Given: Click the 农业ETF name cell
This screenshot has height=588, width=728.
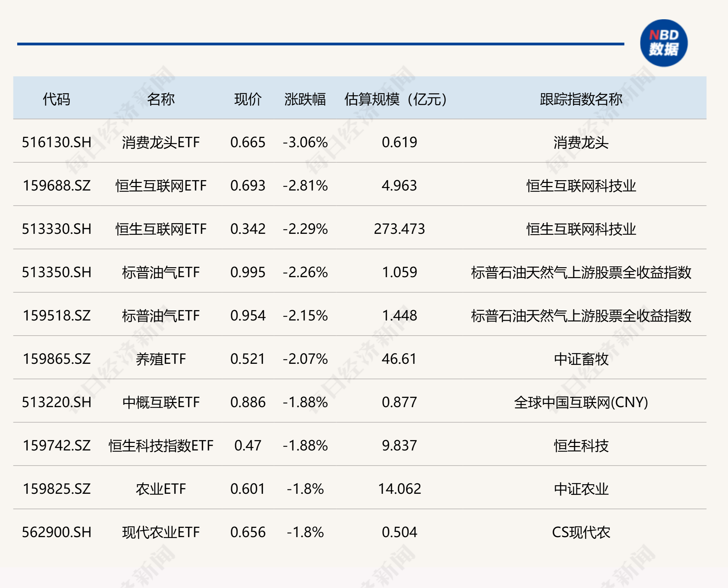Looking at the screenshot, I should coord(161,489).
